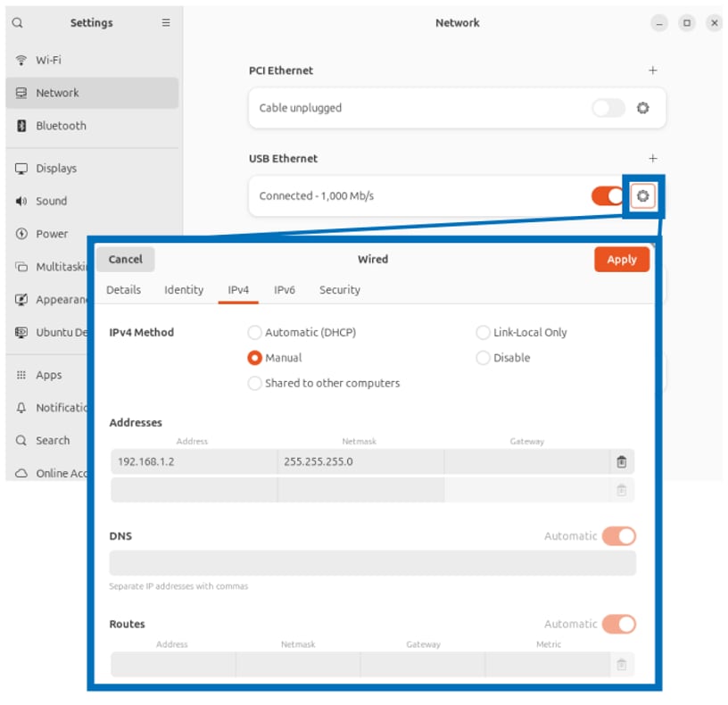Click the Settings search magnifier icon
Screen dimensions: 728x705
(x=18, y=23)
